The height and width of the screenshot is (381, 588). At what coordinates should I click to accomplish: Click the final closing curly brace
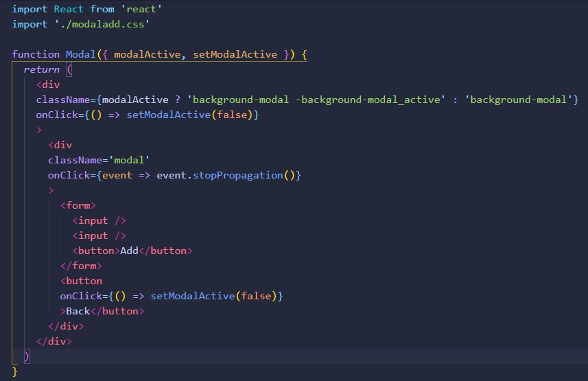[x=14, y=371]
